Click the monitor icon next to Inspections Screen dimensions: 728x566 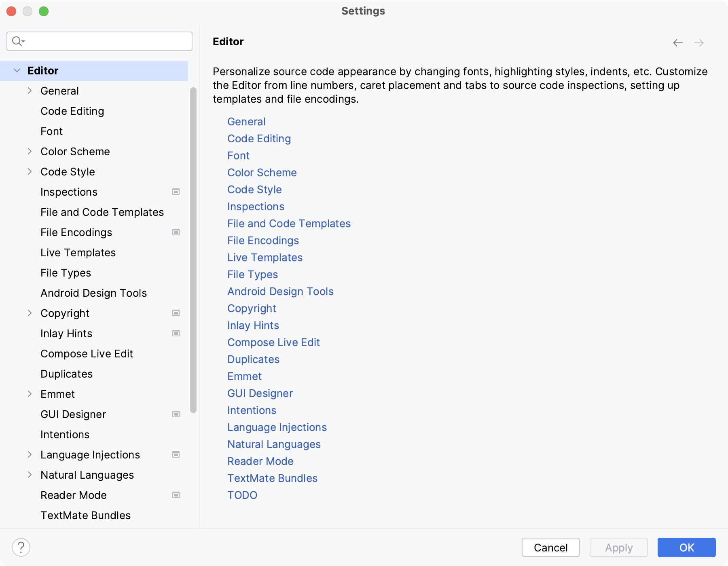click(x=176, y=192)
